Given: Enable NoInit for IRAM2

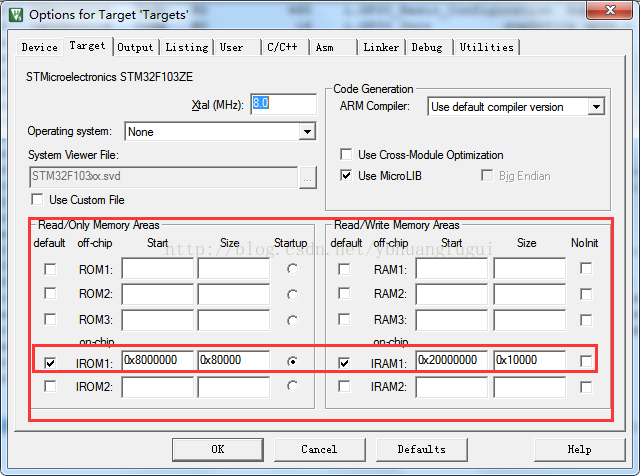Looking at the screenshot, I should pyautogui.click(x=586, y=387).
